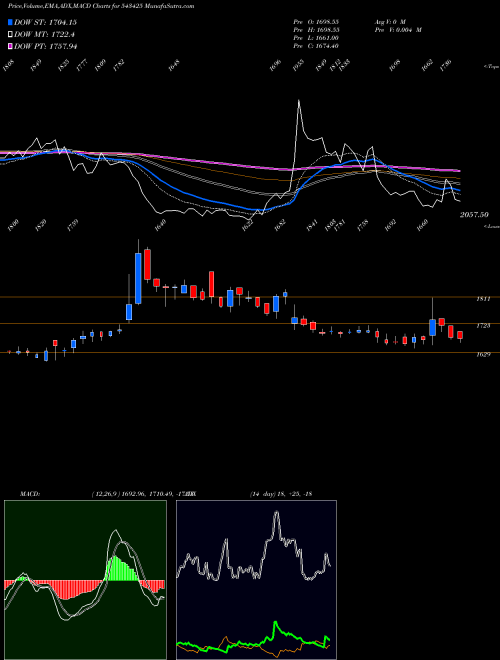Screen dimensions: 500x660
Task: Click the 'Pre C: 1674.40' value
Action: point(316,46)
